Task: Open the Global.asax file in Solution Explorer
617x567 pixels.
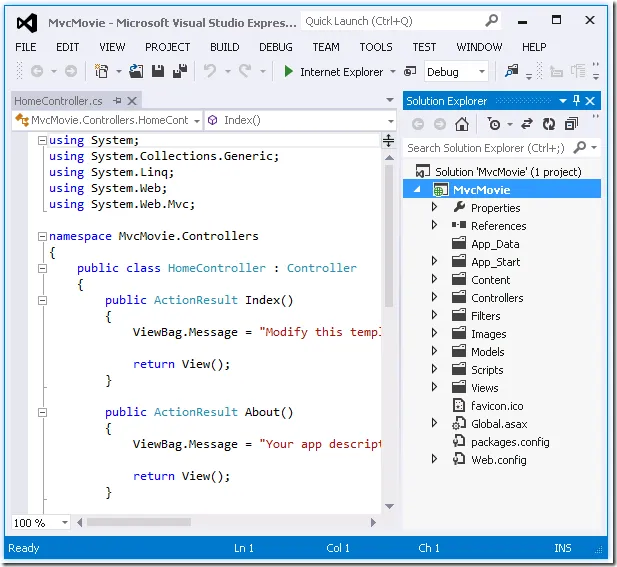Action: point(499,424)
